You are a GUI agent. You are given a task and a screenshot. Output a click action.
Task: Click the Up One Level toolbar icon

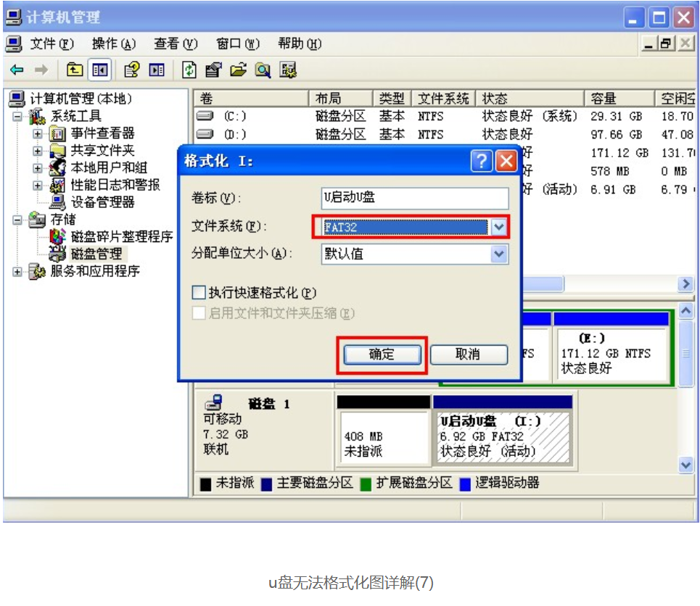(x=75, y=70)
